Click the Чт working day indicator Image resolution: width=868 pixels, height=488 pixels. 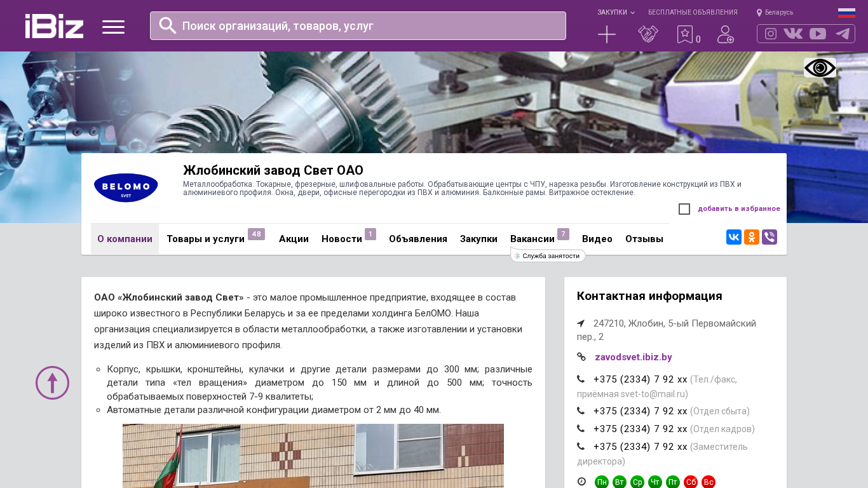[x=655, y=482]
